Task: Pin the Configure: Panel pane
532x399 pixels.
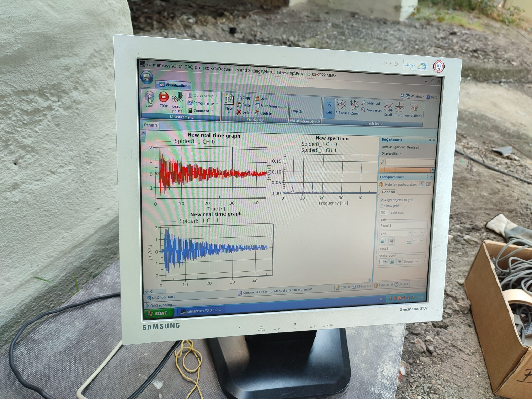Action: tap(427, 177)
